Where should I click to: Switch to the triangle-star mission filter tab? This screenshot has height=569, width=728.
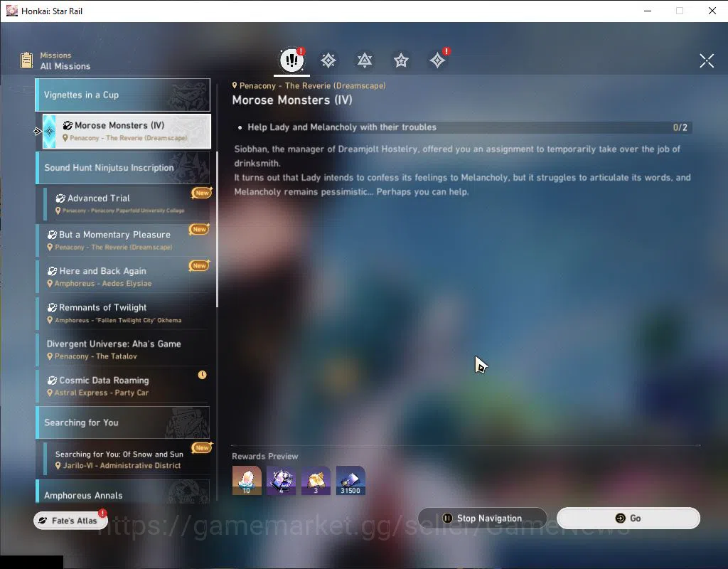coord(365,60)
